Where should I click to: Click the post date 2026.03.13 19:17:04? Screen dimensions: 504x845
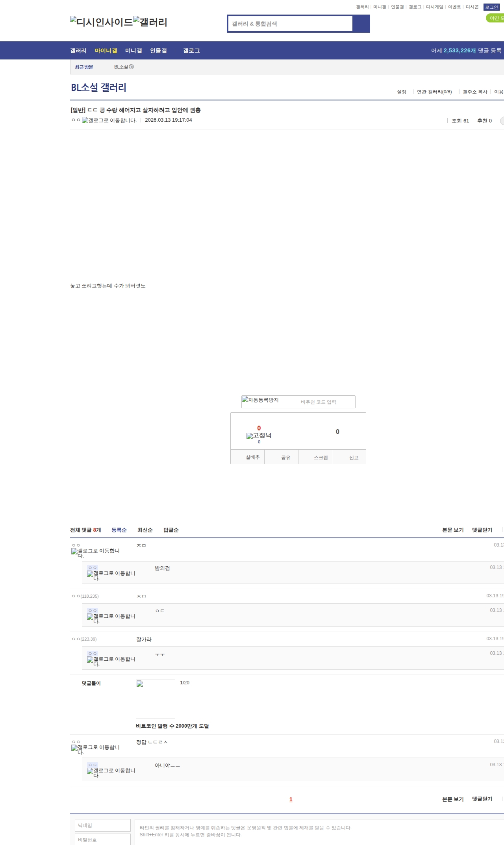(x=169, y=120)
